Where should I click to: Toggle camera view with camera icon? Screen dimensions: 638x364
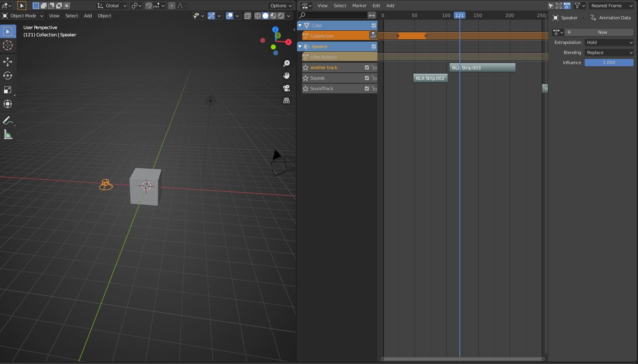click(286, 88)
